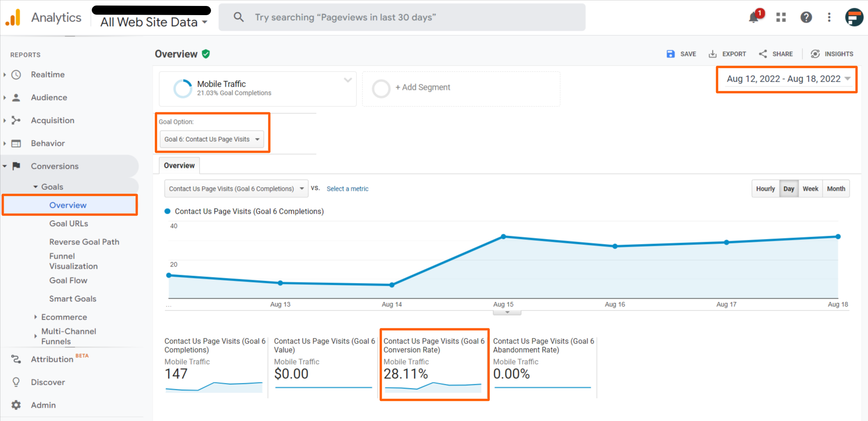Open the Realtime report section

47,74
